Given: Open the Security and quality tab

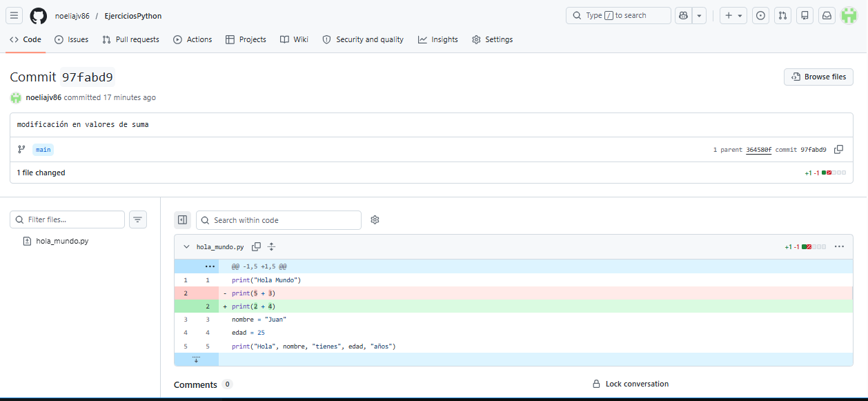Looking at the screenshot, I should (363, 39).
